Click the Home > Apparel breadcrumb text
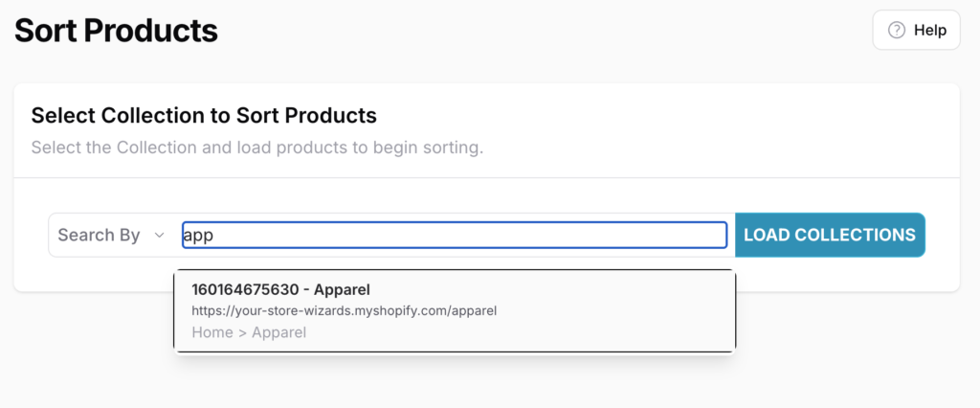This screenshot has height=408, width=980. [249, 332]
